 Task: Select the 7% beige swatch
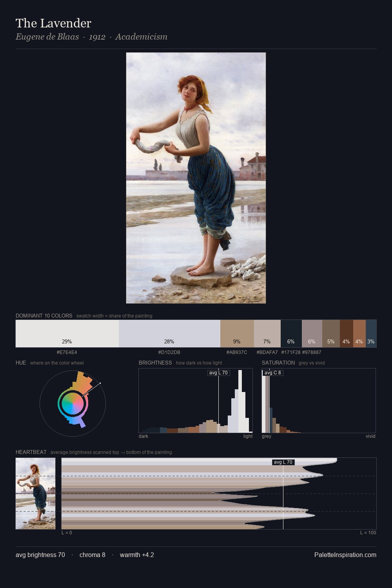(267, 334)
